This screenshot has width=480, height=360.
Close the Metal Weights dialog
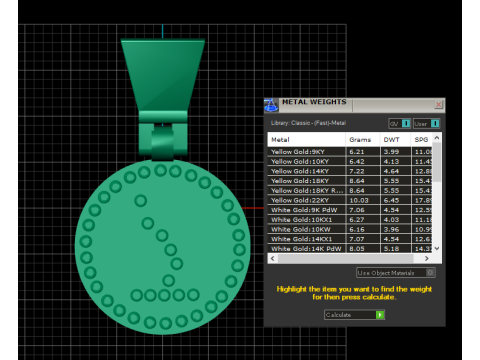pyautogui.click(x=438, y=105)
